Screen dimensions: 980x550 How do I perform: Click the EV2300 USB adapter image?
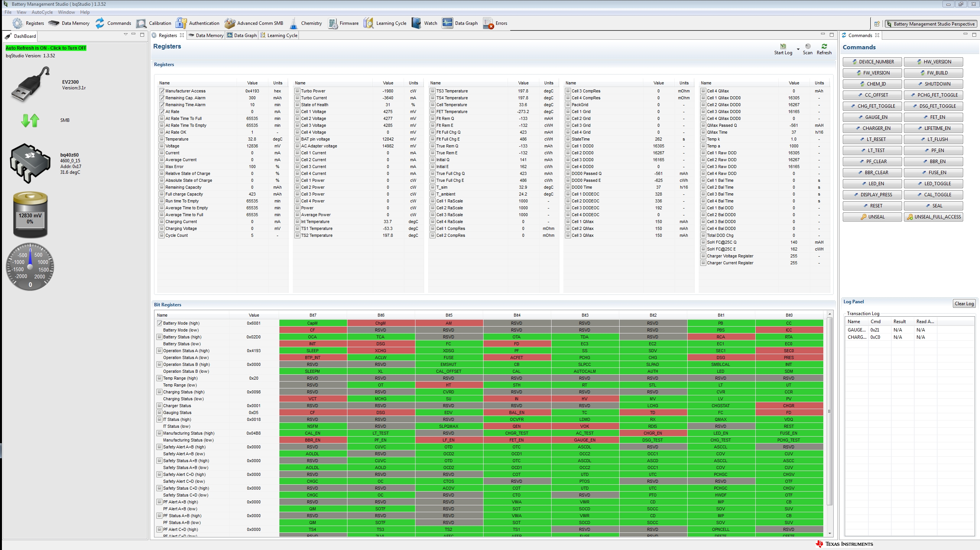tap(31, 84)
